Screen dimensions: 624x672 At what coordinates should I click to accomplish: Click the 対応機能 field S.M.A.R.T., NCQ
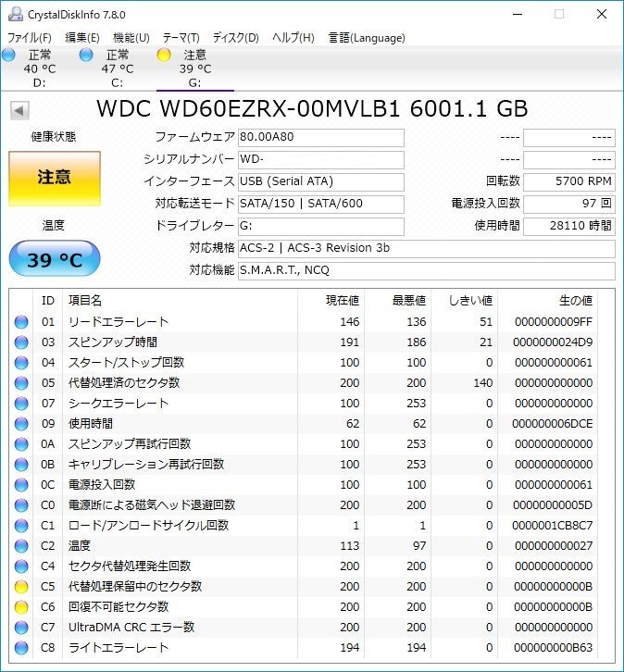427,271
